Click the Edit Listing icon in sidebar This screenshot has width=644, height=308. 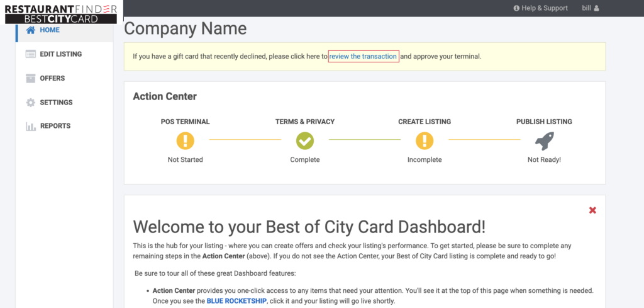tap(30, 54)
